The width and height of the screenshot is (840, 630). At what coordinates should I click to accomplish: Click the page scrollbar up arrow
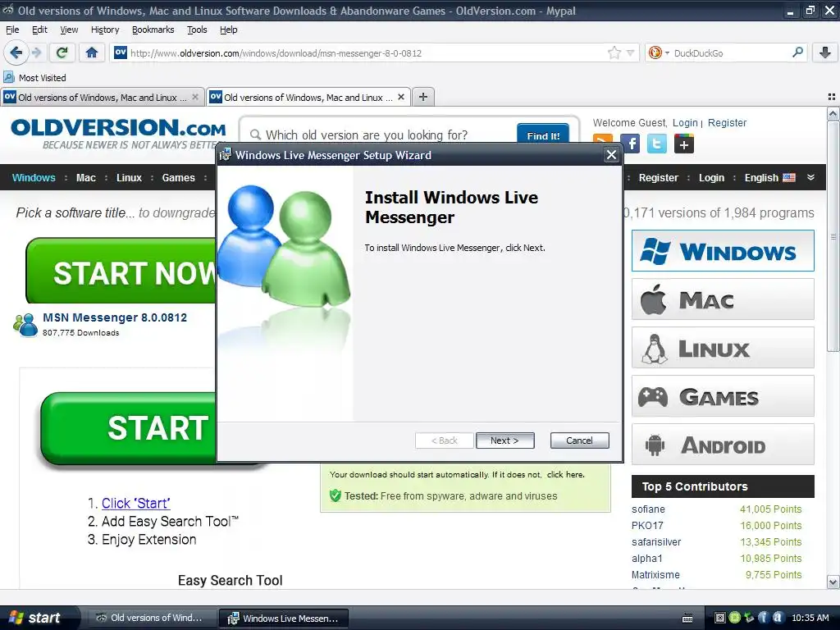point(833,113)
